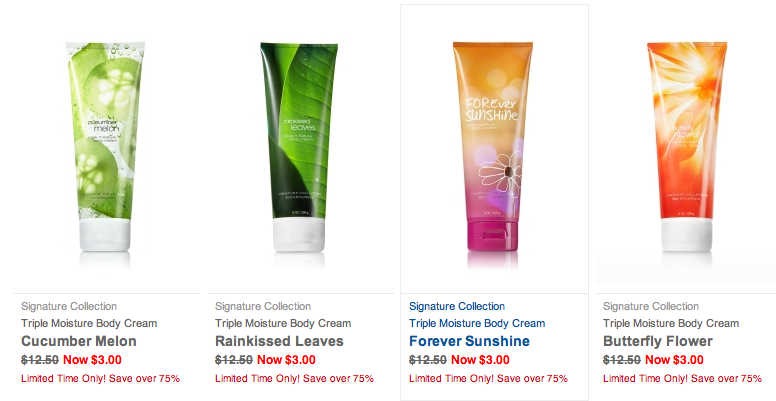Viewport: 776px width, 401px height.
Task: Click Triple Moisture Body Cream under Forever Sunshine tube
Action: point(477,323)
